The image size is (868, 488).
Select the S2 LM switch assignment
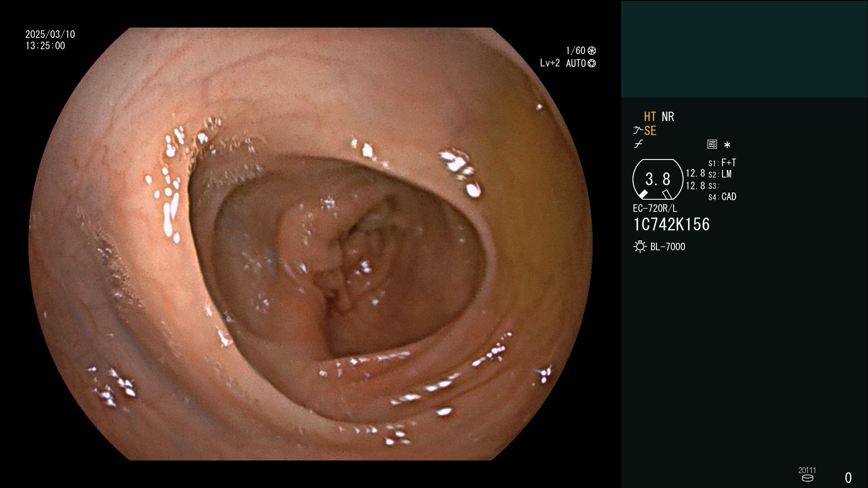(720, 174)
